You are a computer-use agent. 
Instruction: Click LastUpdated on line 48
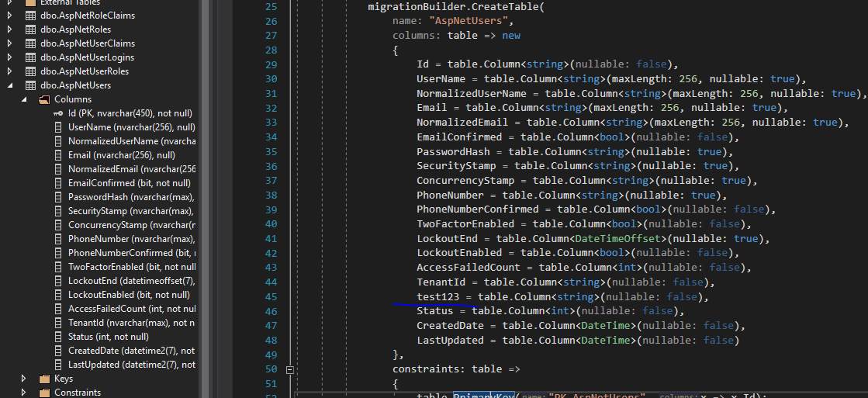pos(450,341)
